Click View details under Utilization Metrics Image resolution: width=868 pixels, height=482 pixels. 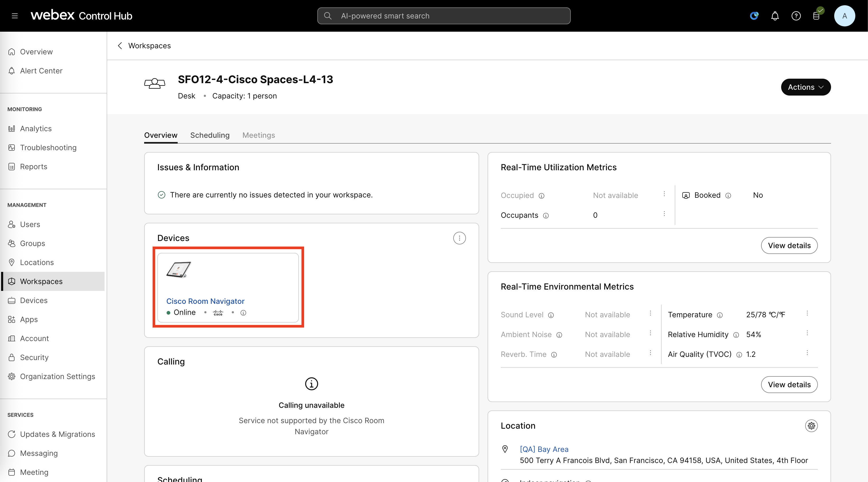[x=789, y=245]
